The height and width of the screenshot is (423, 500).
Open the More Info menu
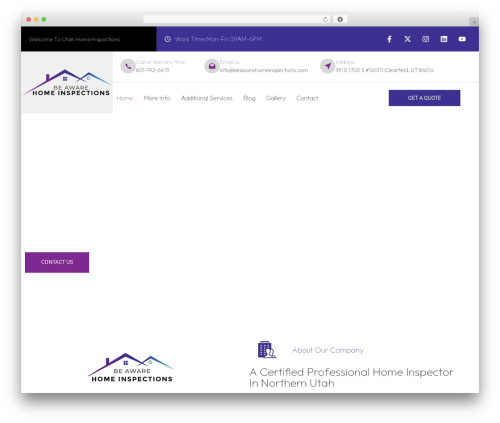157,98
